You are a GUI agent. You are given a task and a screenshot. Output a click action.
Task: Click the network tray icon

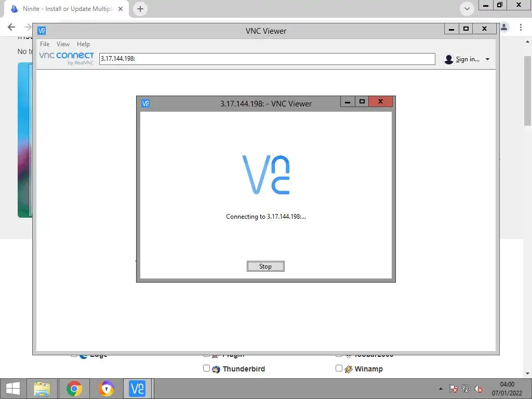click(x=466, y=389)
